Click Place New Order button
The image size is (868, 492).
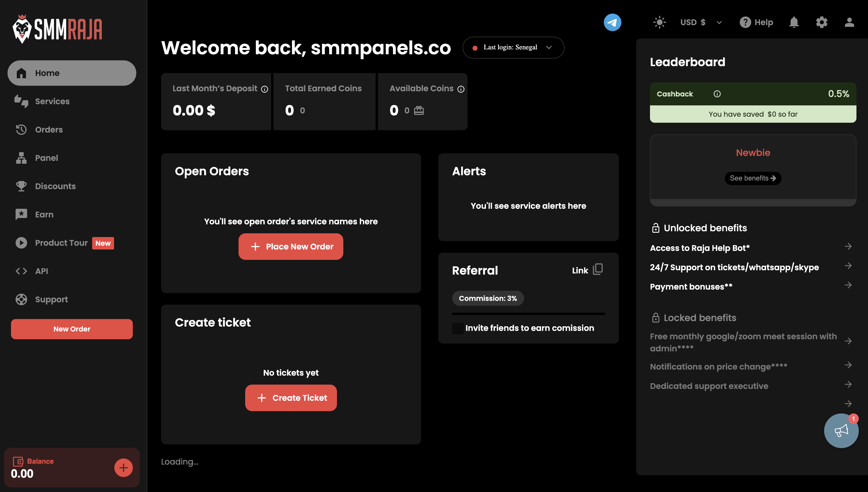pyautogui.click(x=290, y=247)
